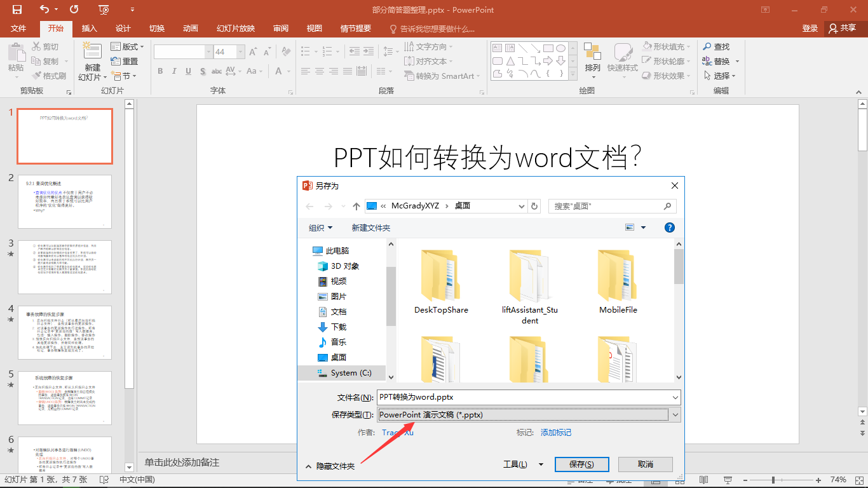
Task: Open the Layout 版式 dropdown
Action: coord(128,46)
